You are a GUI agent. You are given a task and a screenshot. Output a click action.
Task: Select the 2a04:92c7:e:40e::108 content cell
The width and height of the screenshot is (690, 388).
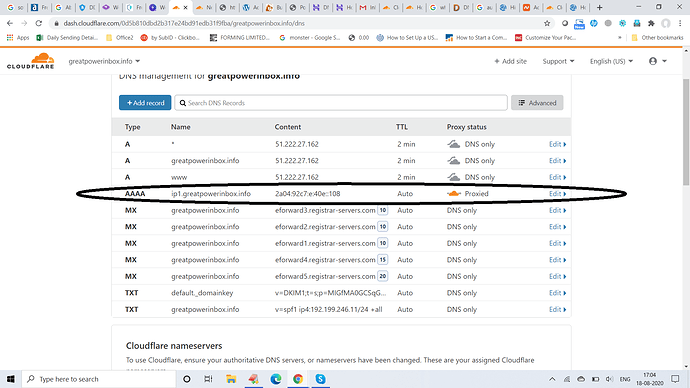click(308, 194)
